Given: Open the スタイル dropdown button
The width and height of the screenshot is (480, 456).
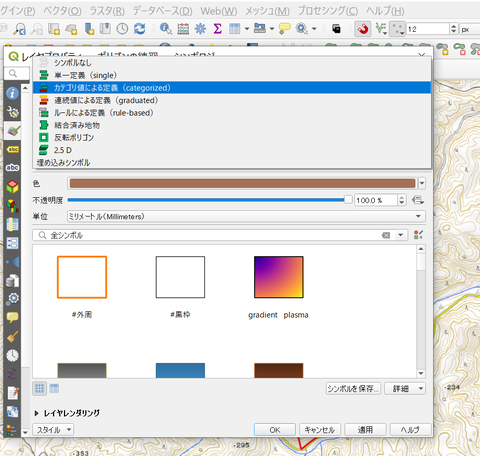Looking at the screenshot, I should pyautogui.click(x=53, y=430).
